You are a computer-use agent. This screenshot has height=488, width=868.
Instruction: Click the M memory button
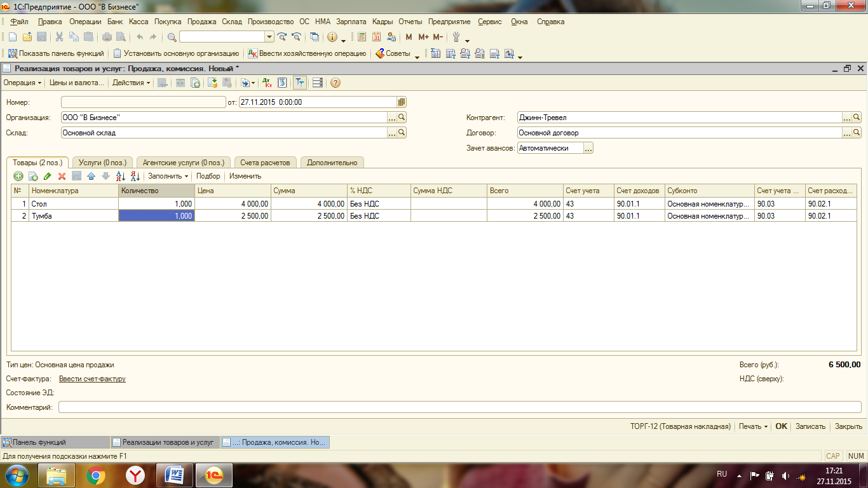(409, 37)
